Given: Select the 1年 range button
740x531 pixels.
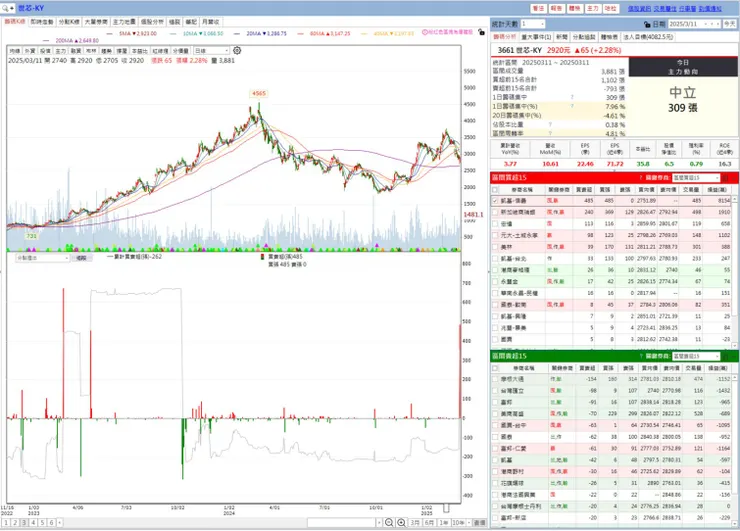Looking at the screenshot, I should 444,523.
